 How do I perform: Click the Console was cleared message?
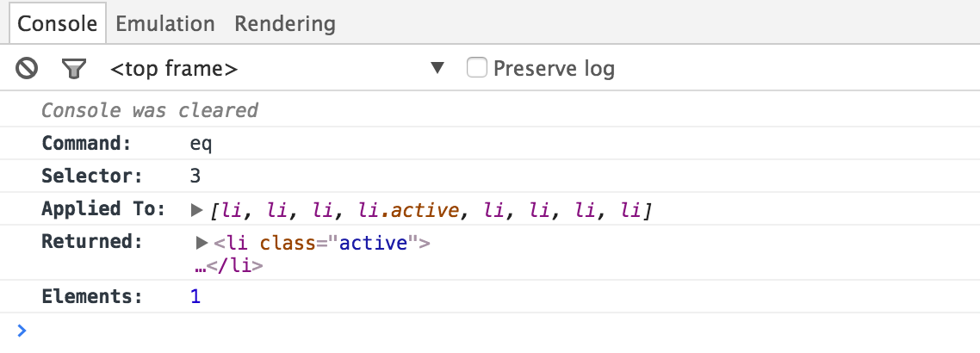(150, 110)
